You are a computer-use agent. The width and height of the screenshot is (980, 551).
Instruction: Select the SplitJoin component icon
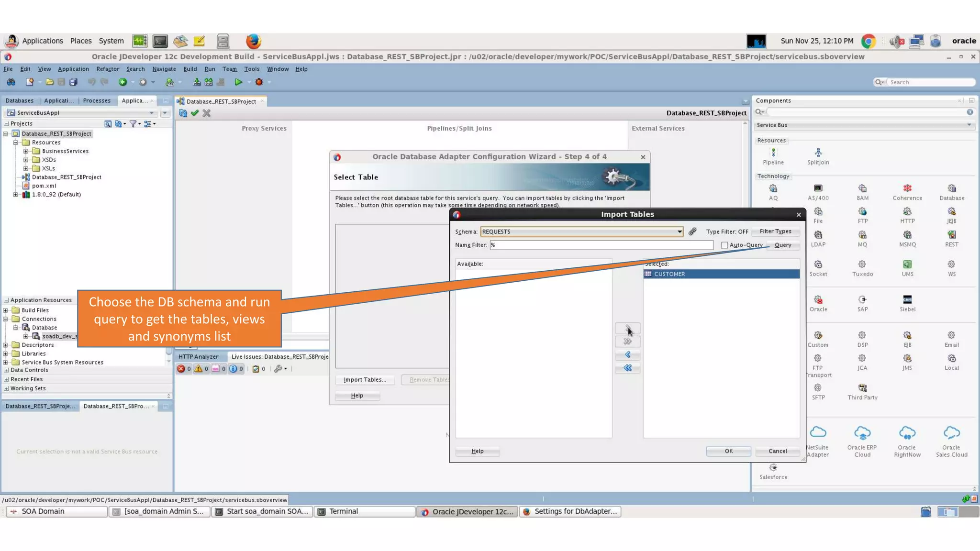click(818, 153)
